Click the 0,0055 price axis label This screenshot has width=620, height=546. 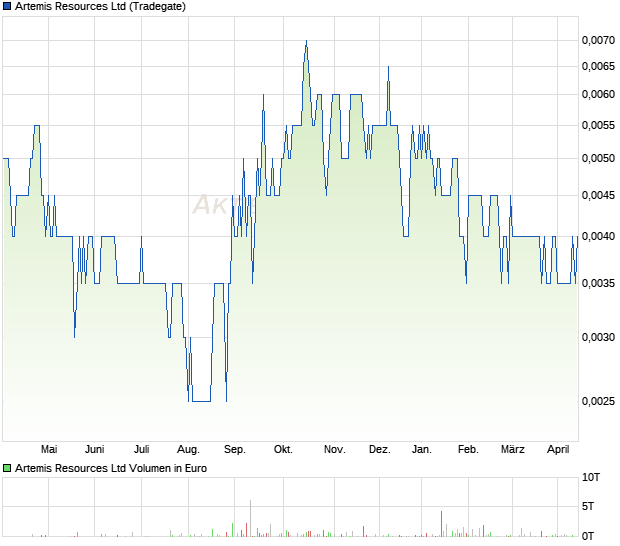tap(598, 125)
